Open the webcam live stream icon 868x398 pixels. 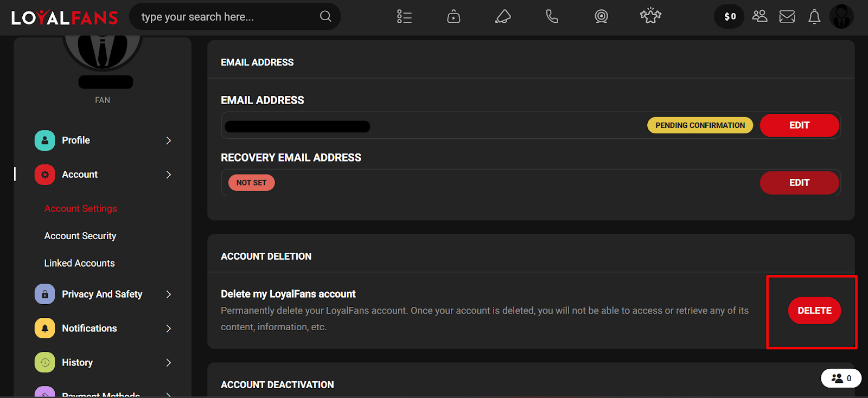(x=601, y=17)
